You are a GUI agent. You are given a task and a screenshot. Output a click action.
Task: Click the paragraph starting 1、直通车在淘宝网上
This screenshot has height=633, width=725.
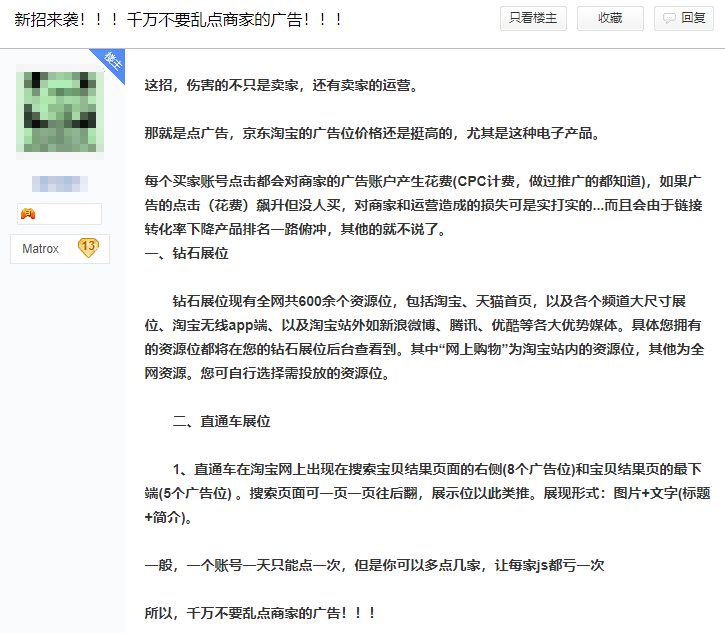(x=427, y=493)
